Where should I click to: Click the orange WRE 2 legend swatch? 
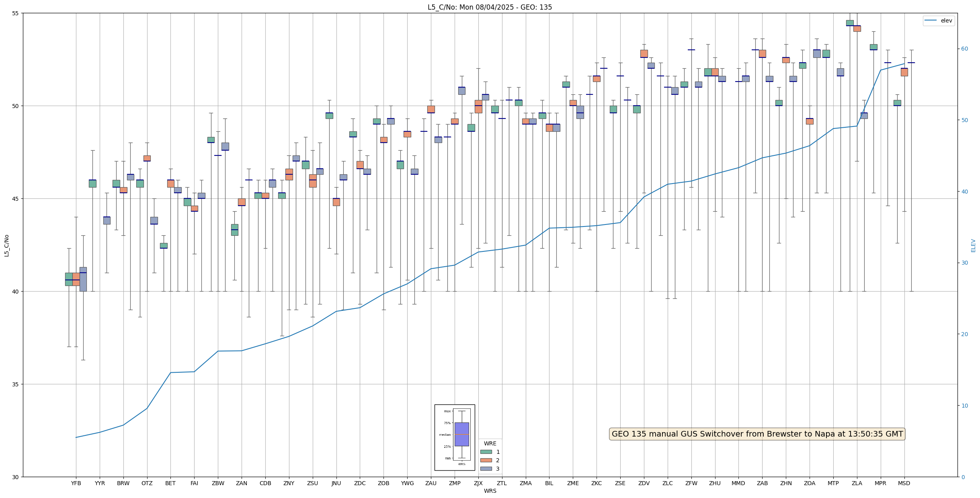pyautogui.click(x=486, y=460)
